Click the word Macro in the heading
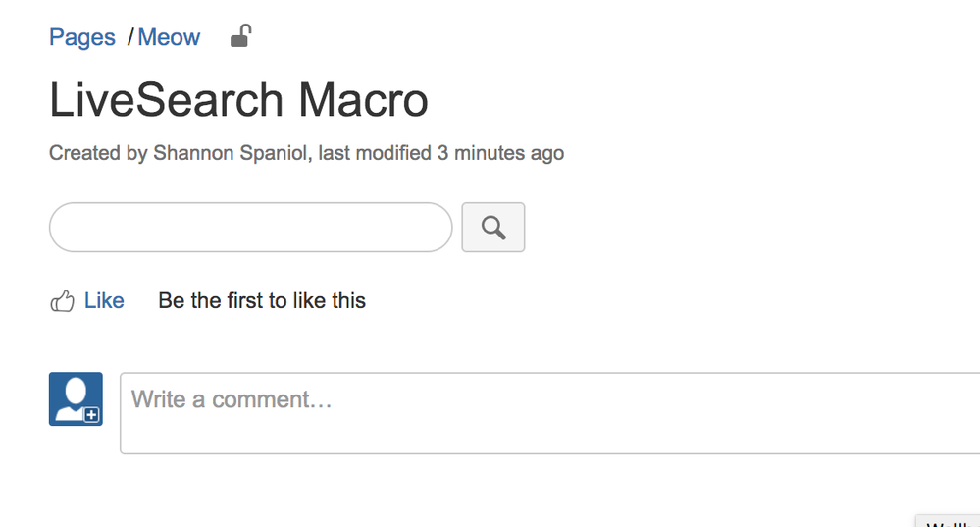This screenshot has height=527, width=980. click(363, 100)
